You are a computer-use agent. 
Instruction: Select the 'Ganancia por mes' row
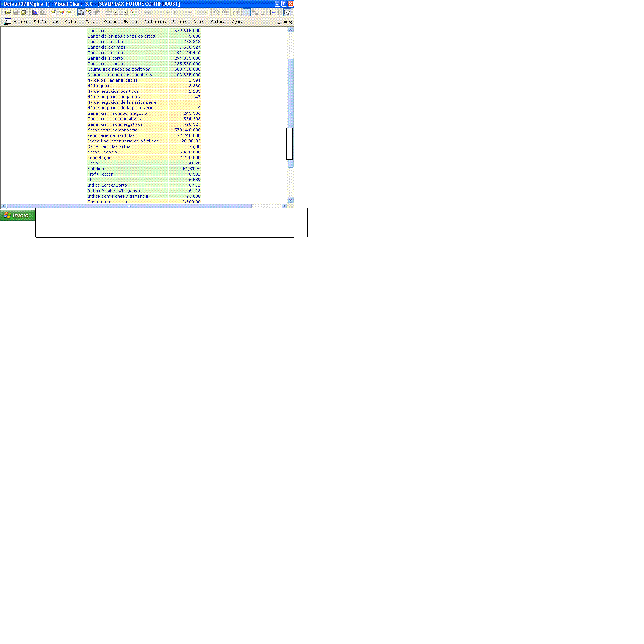144,47
